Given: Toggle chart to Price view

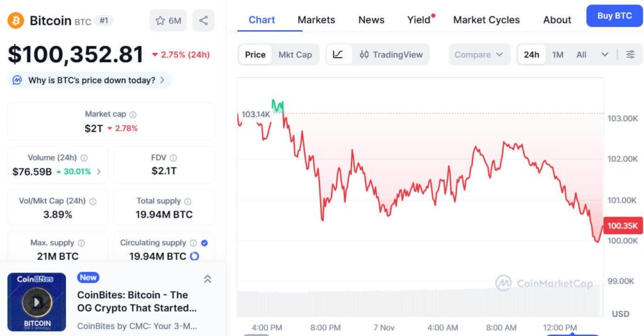Looking at the screenshot, I should point(255,55).
